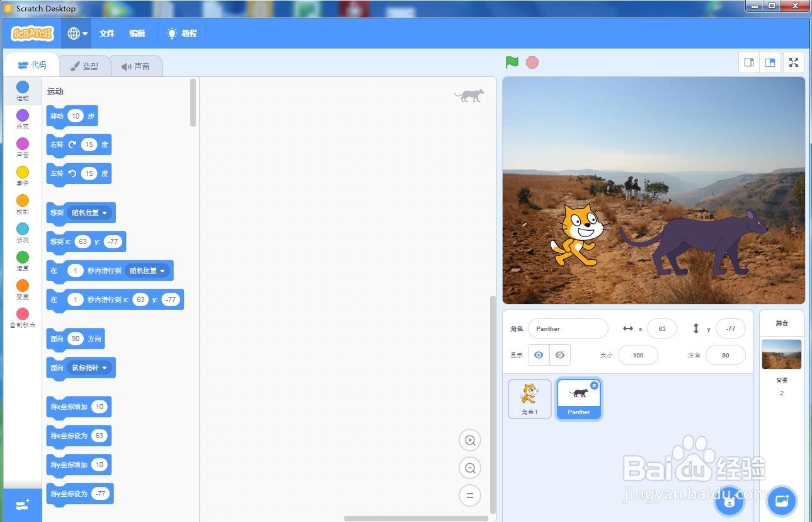
Task: Switch to small stage layout
Action: (749, 62)
